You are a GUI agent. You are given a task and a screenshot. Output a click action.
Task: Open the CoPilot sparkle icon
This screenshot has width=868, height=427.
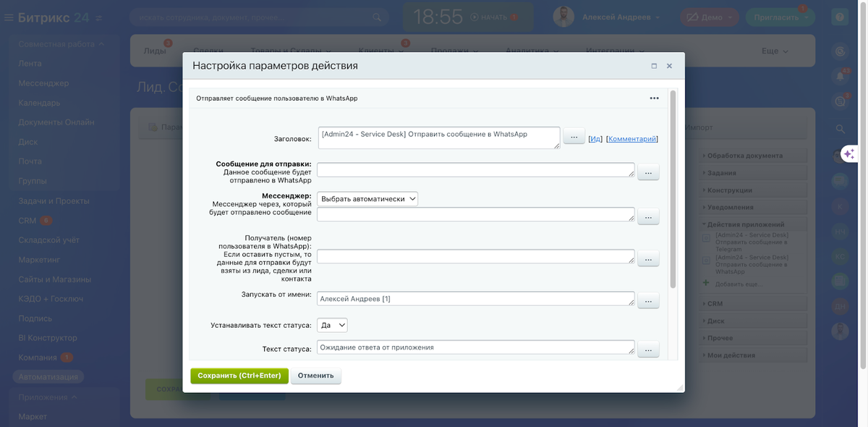click(849, 153)
